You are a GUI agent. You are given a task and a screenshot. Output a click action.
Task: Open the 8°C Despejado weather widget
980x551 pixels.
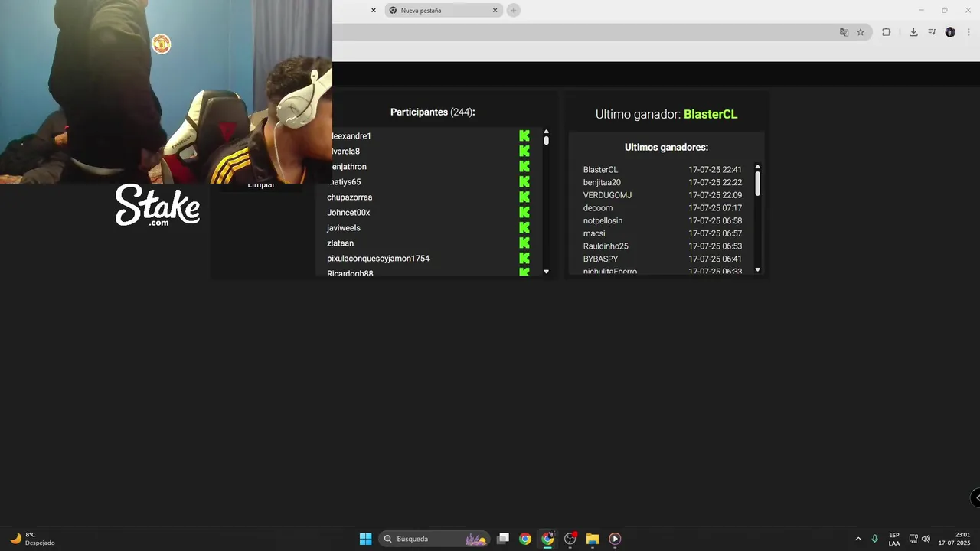click(x=32, y=539)
